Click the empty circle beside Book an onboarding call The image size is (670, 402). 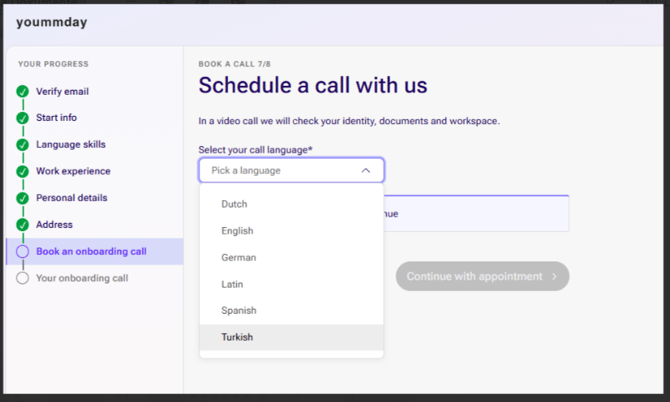tap(22, 252)
